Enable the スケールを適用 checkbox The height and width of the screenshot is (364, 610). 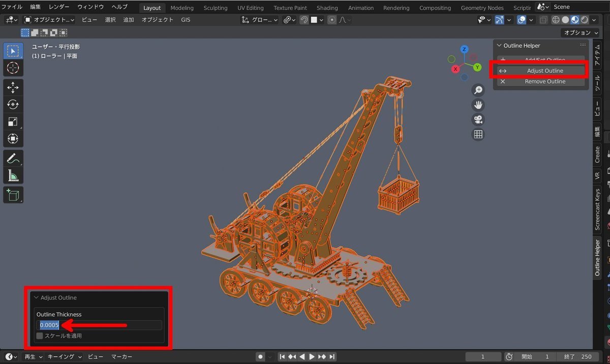tap(40, 336)
